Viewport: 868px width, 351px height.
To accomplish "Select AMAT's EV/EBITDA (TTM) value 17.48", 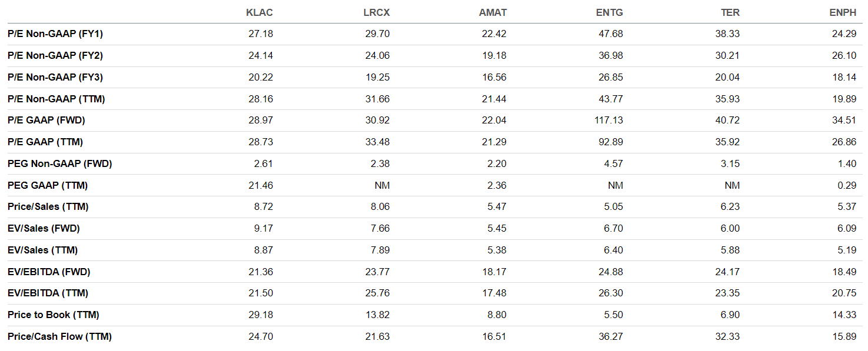I will click(494, 293).
